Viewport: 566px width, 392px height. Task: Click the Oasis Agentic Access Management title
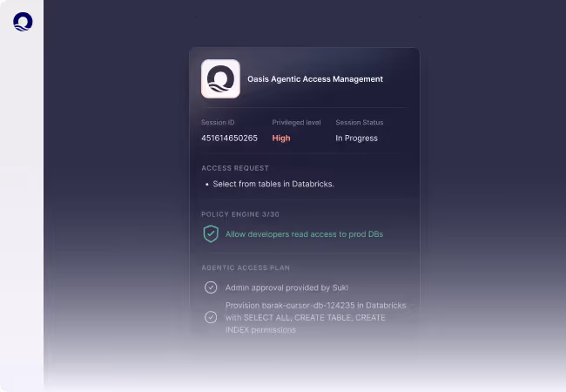[315, 79]
